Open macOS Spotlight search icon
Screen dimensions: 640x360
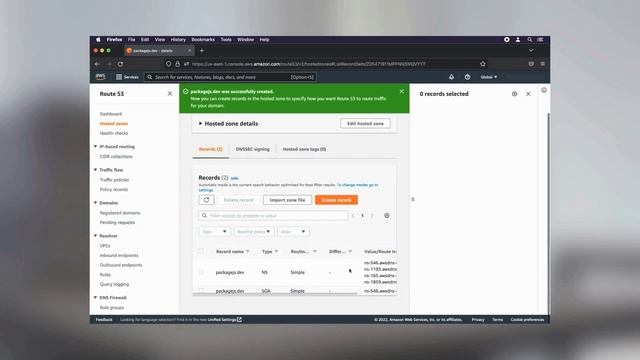point(529,40)
